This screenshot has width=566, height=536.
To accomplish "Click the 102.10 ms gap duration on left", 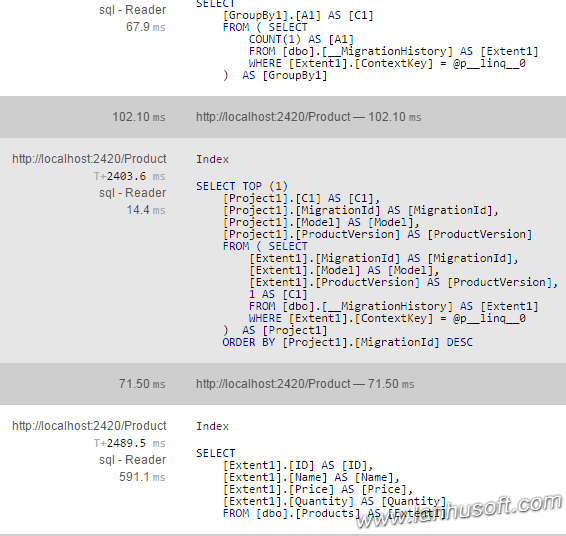I will (139, 117).
